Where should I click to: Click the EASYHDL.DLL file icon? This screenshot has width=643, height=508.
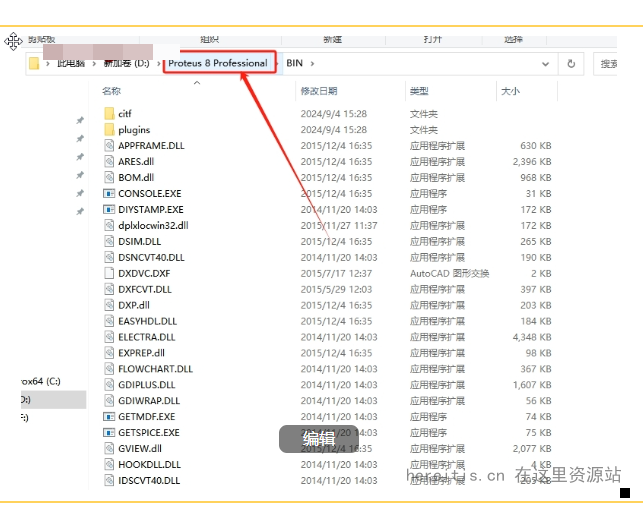tap(109, 321)
